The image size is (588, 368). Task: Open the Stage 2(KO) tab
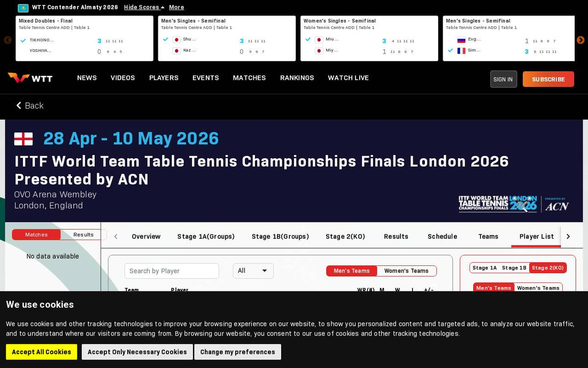click(345, 236)
